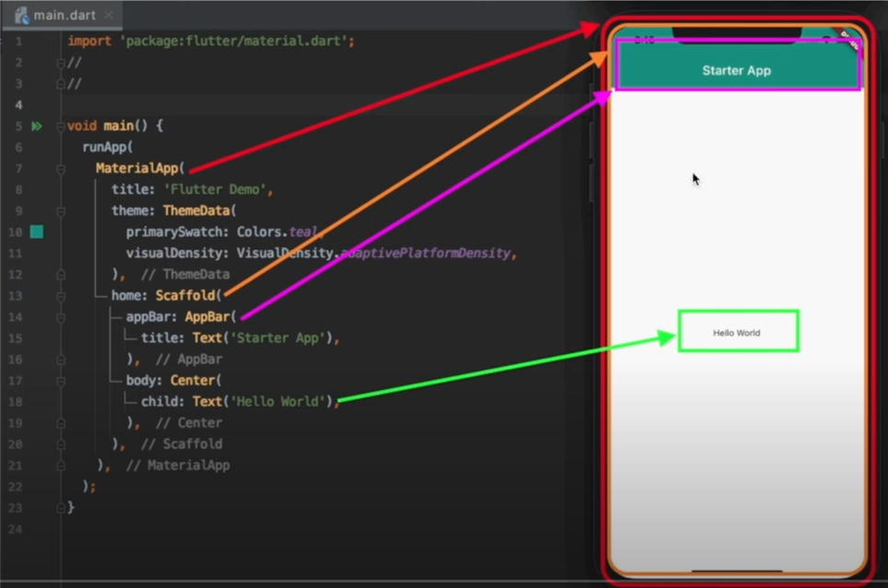Collapse the MaterialApp block via its fold arrow

click(x=61, y=170)
